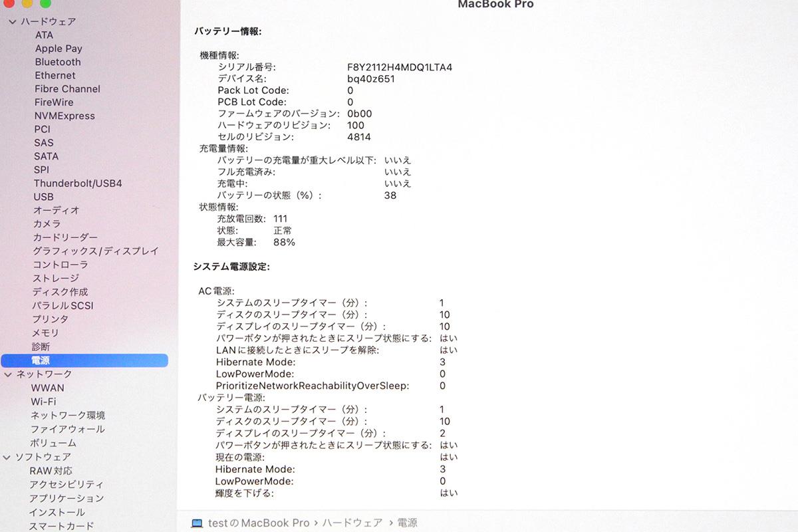Select アプリケーション in the sidebar
This screenshot has width=798, height=532.
[66, 498]
